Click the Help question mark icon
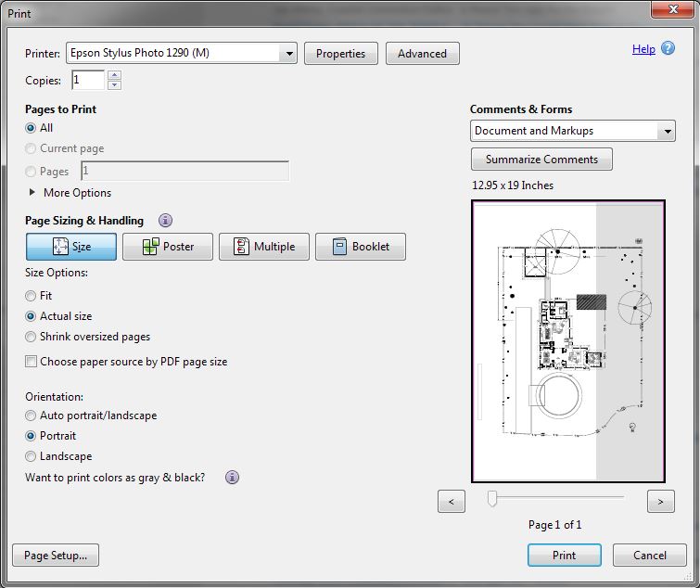This screenshot has height=588, width=700. pyautogui.click(x=668, y=49)
